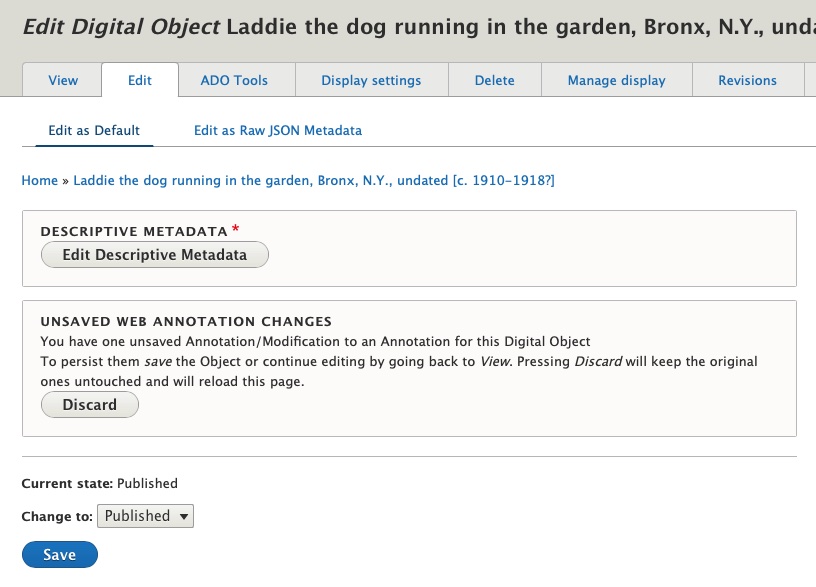Discard the unsaved annotation changes
This screenshot has height=587, width=816.
pos(90,405)
